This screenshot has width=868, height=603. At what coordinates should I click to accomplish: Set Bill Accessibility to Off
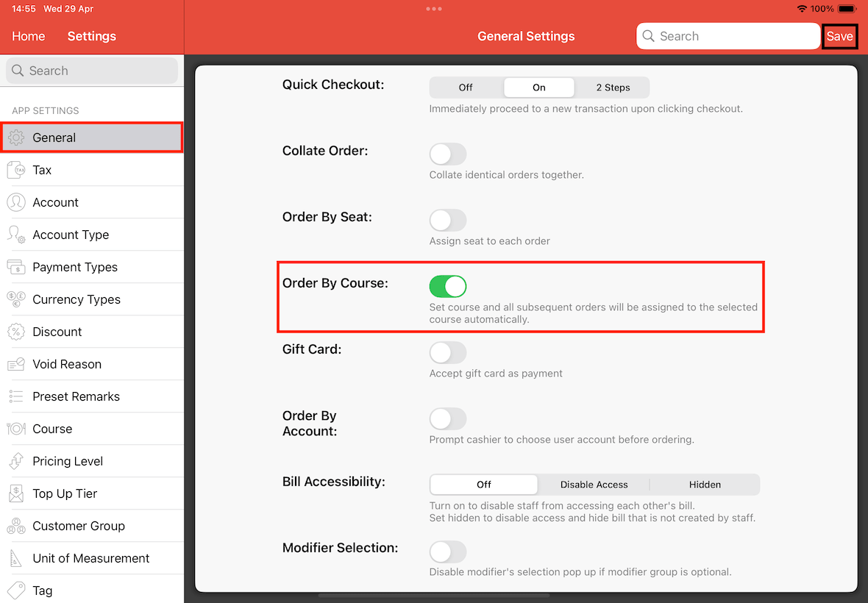click(x=484, y=485)
